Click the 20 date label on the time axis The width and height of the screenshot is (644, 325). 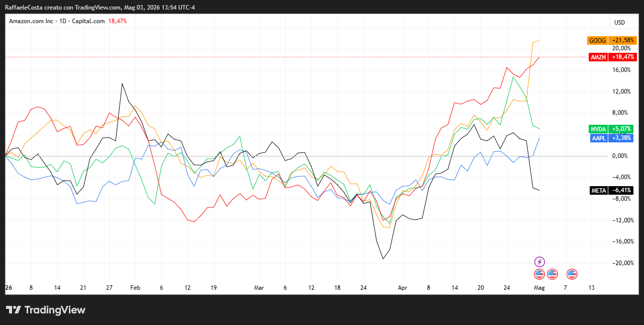pos(481,288)
